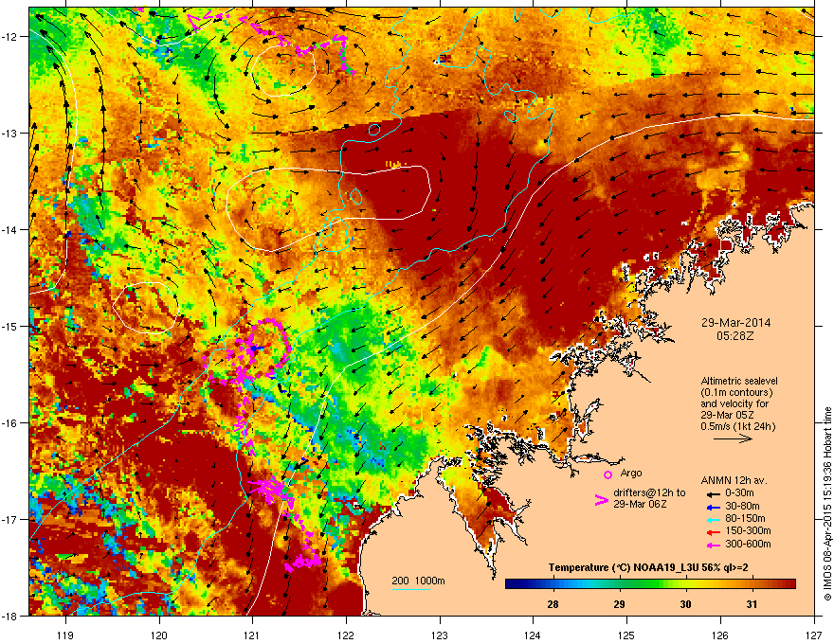Click the color bar tick label 29
834x644 pixels.
pos(619,604)
